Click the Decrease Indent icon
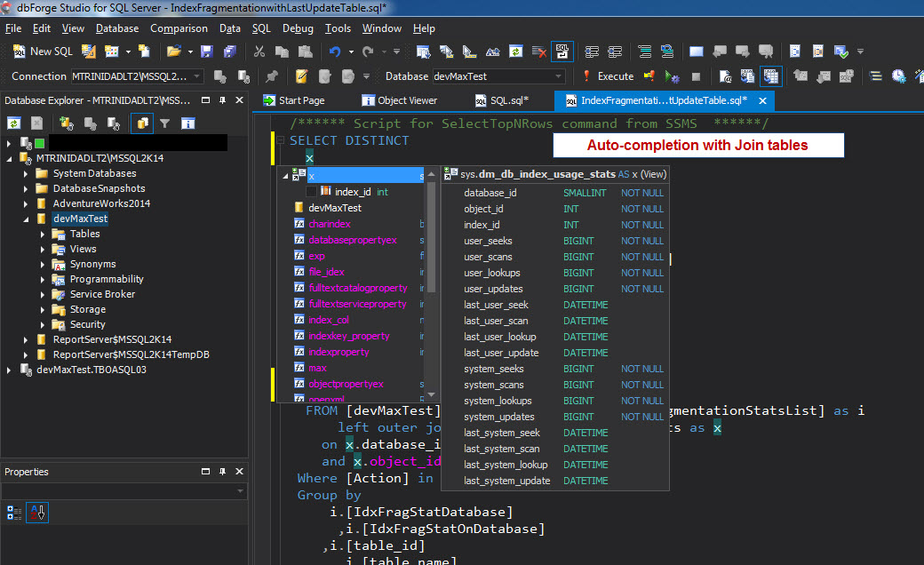924x565 pixels. tap(592, 52)
